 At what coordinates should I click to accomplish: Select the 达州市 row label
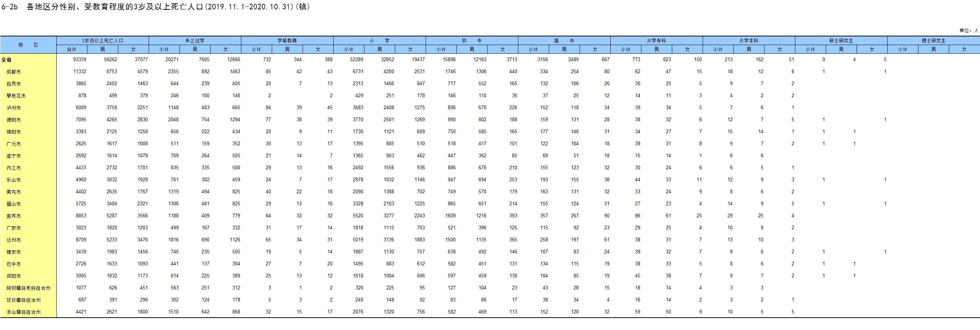click(x=14, y=240)
